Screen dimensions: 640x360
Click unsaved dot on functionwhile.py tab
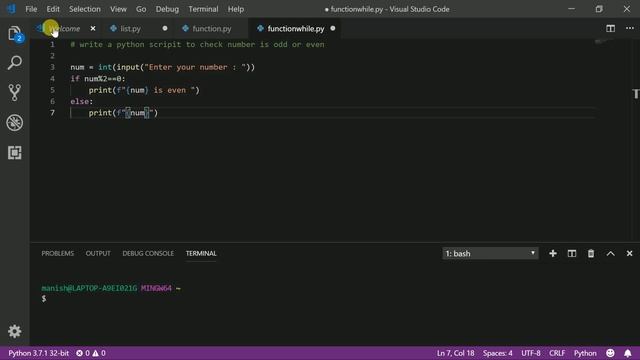point(333,29)
